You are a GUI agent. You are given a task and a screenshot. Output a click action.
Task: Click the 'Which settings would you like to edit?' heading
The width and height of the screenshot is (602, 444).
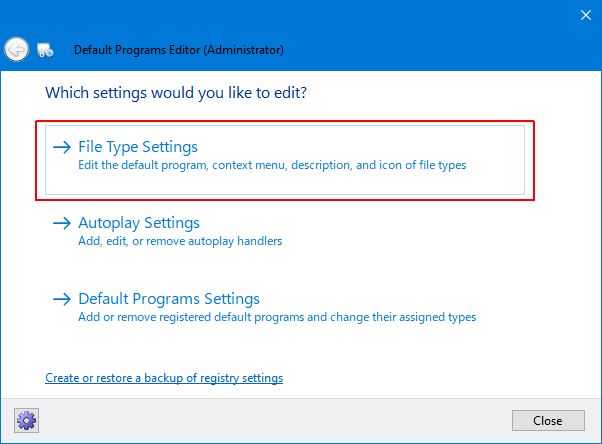click(x=176, y=93)
